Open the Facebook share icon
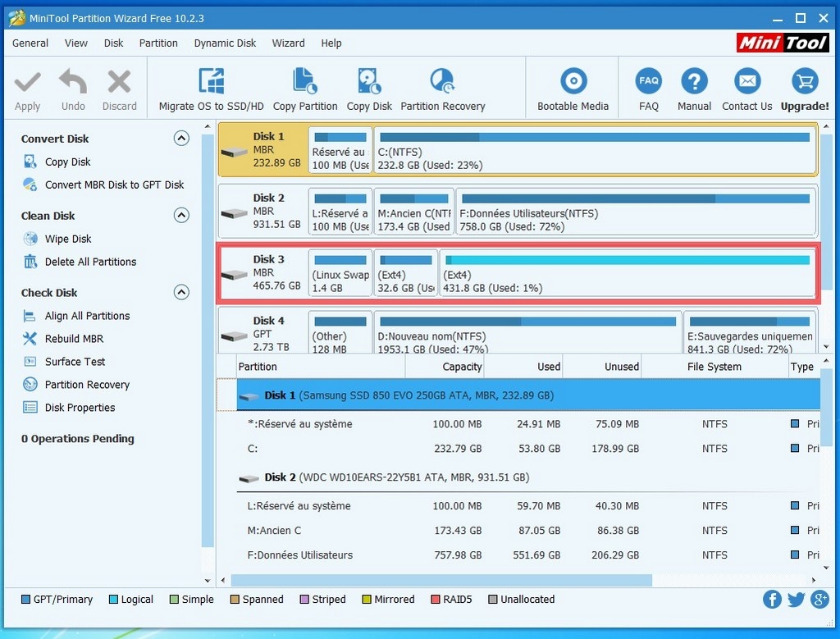This screenshot has height=639, width=840. 772,600
